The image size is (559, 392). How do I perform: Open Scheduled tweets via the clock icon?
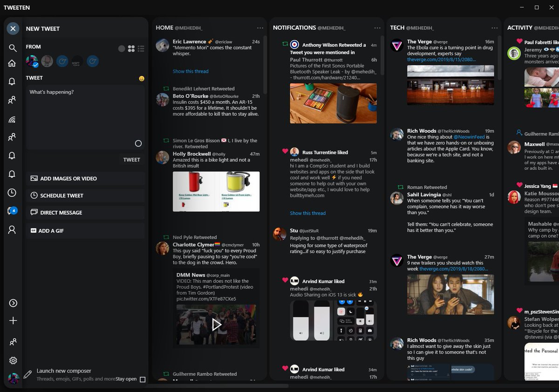tap(13, 192)
